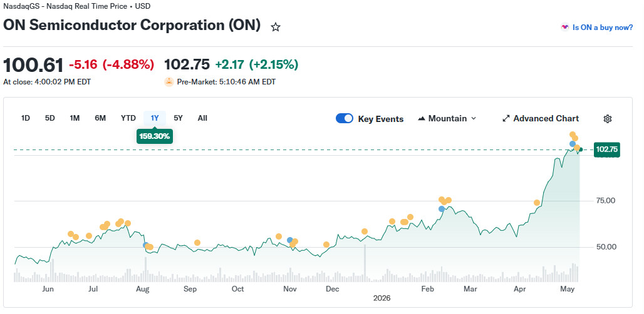Screen dimensions: 644x314
Task: Click the Advanced Chart expand arrows icon
Action: click(x=506, y=119)
